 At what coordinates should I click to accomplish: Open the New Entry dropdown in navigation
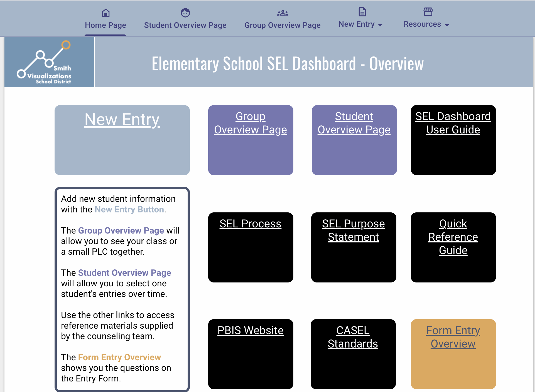[360, 24]
